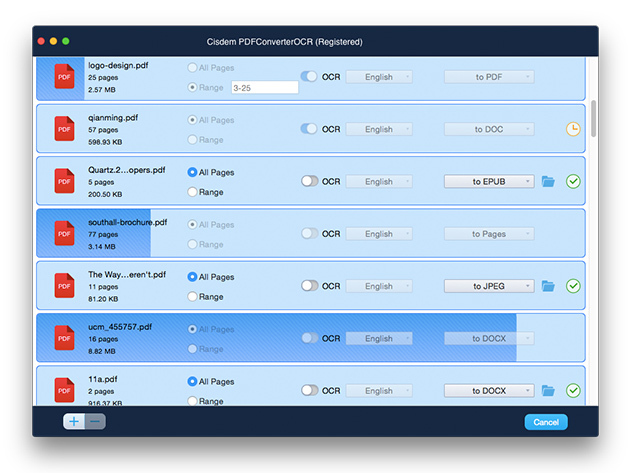Select Range option for Quartz.2...opers.pdf
This screenshot has height=473, width=630.
click(x=193, y=192)
